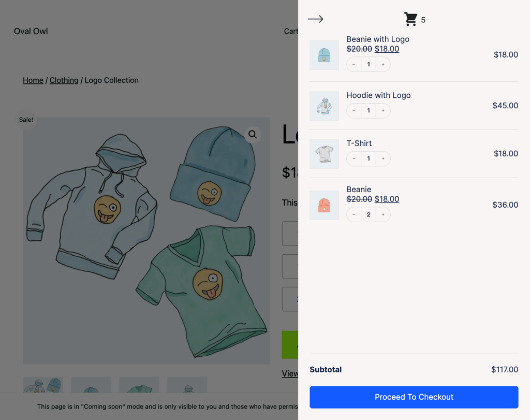Open the Hoodie with Logo product link
The width and height of the screenshot is (530, 420).
[378, 95]
